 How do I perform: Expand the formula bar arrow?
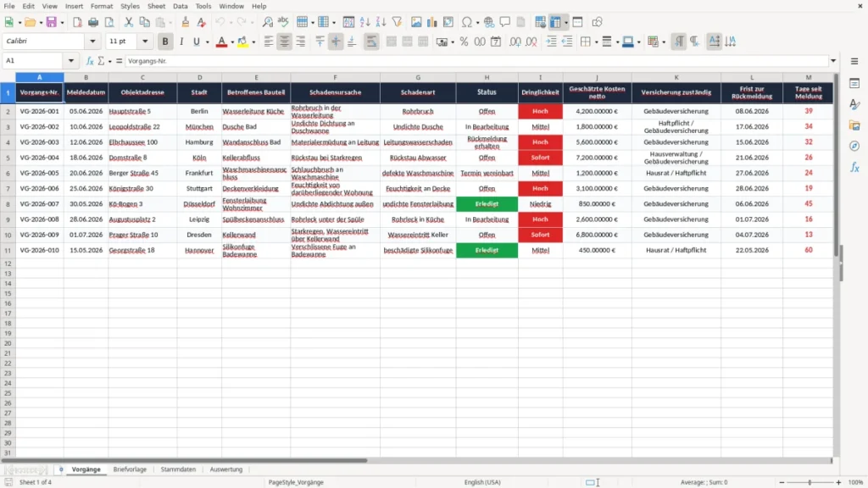[x=833, y=61]
